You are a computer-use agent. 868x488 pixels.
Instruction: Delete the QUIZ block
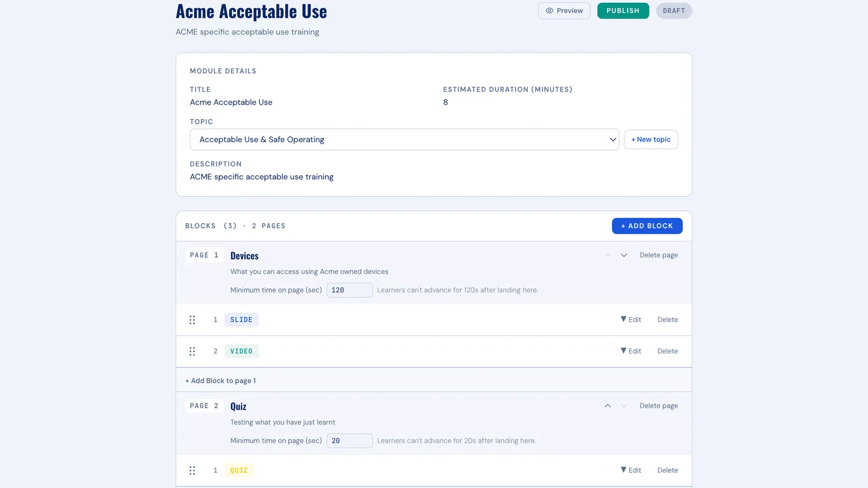[x=667, y=471]
